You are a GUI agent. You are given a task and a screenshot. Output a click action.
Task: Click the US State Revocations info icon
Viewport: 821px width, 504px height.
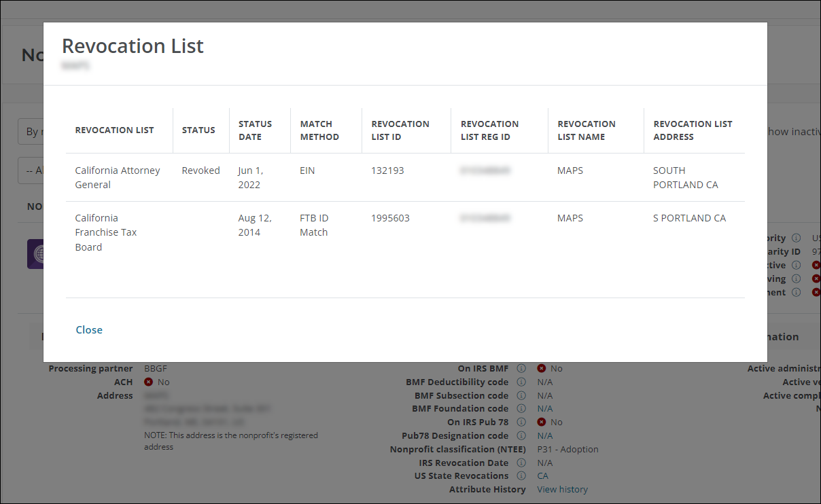point(521,475)
